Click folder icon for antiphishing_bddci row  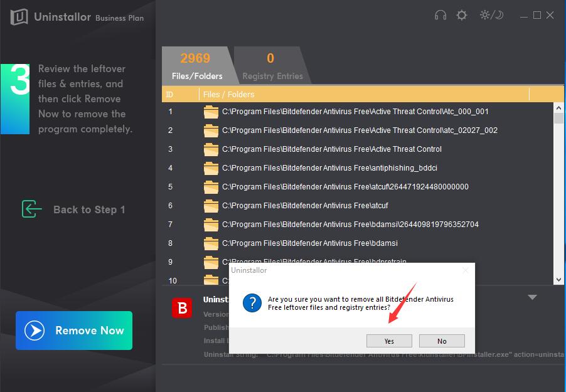211,168
